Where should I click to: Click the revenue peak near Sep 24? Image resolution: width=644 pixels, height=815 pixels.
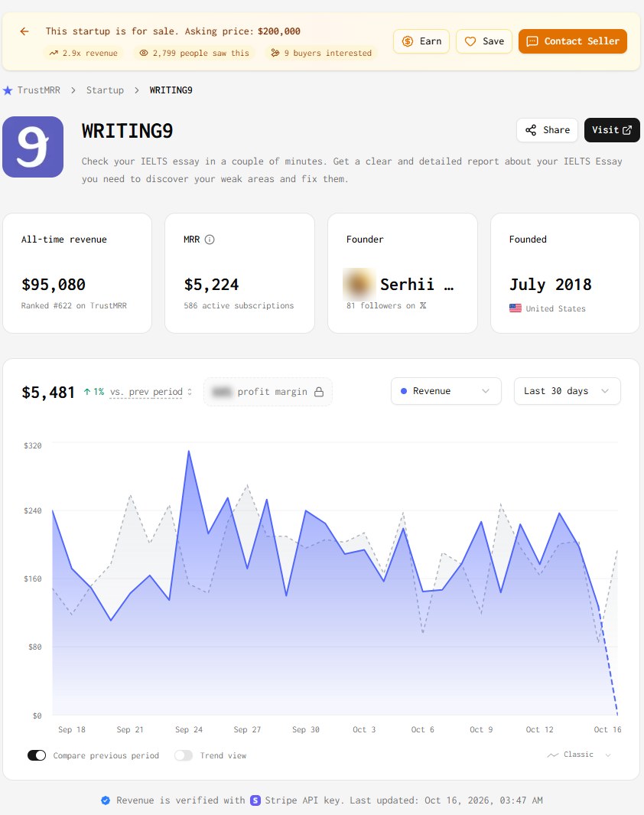pos(188,452)
